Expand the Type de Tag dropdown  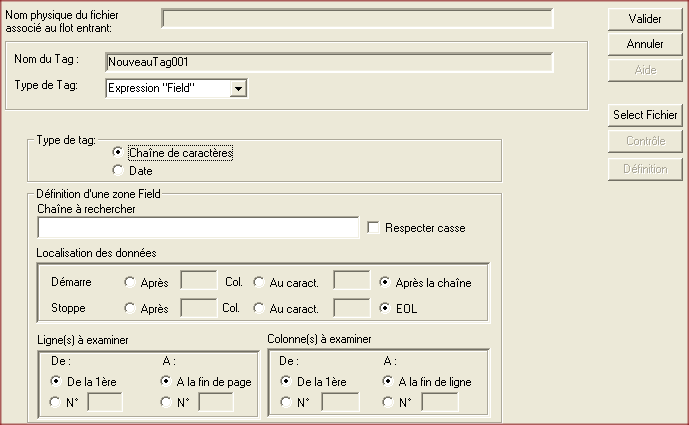tap(238, 89)
